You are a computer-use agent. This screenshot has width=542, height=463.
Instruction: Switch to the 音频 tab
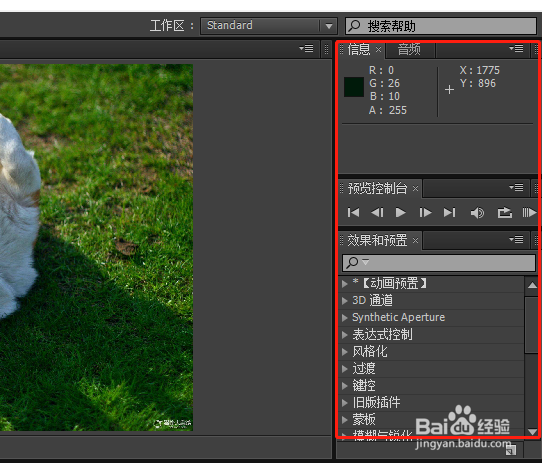coord(409,49)
